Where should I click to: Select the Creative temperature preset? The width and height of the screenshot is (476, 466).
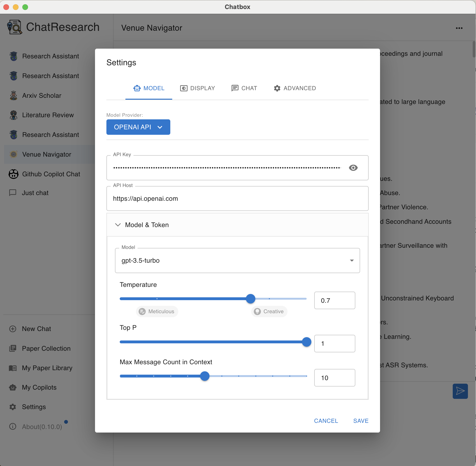click(x=269, y=311)
